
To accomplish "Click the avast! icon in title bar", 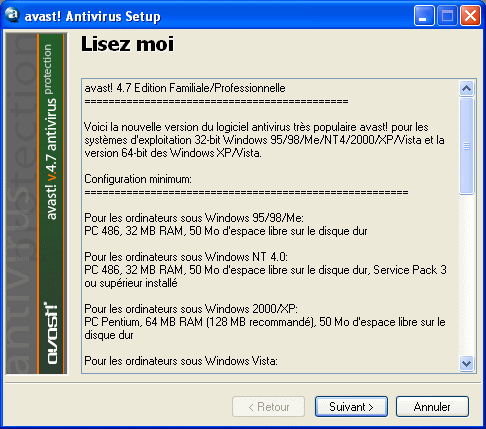I will 13,15.
